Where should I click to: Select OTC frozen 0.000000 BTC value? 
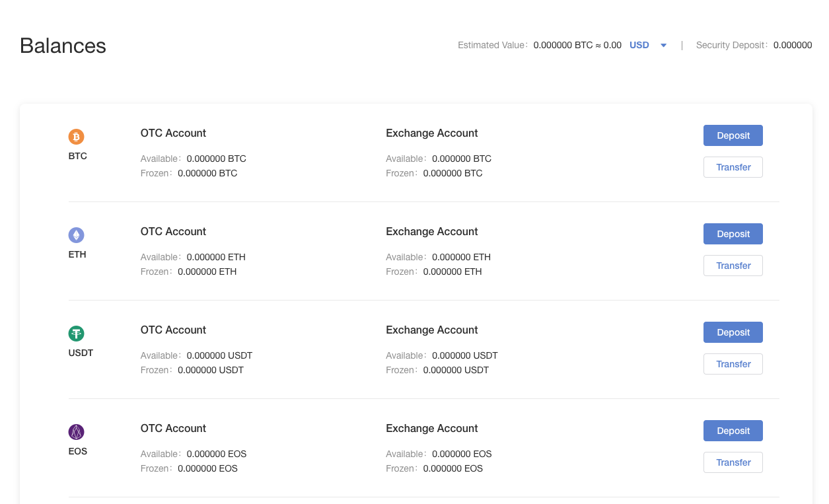pos(207,173)
